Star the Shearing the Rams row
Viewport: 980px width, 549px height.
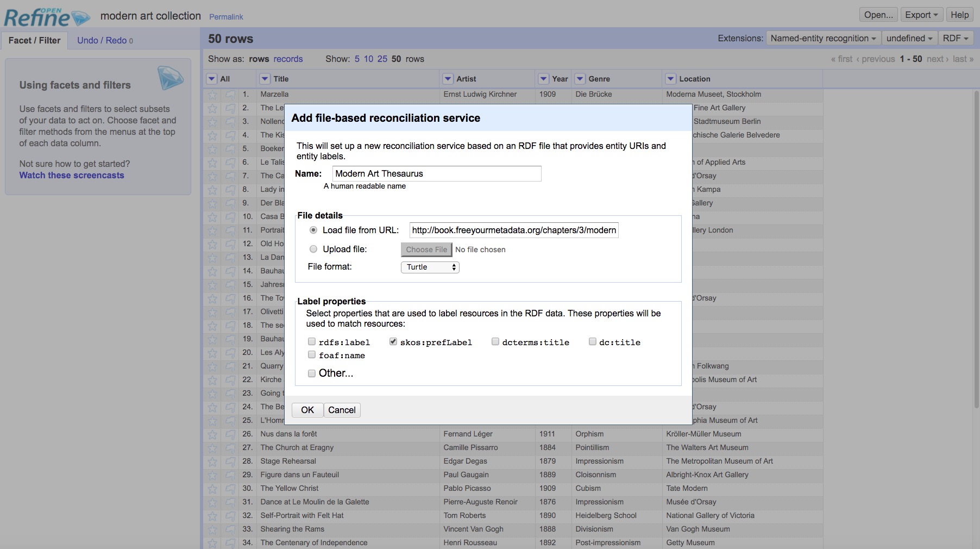[x=212, y=530]
